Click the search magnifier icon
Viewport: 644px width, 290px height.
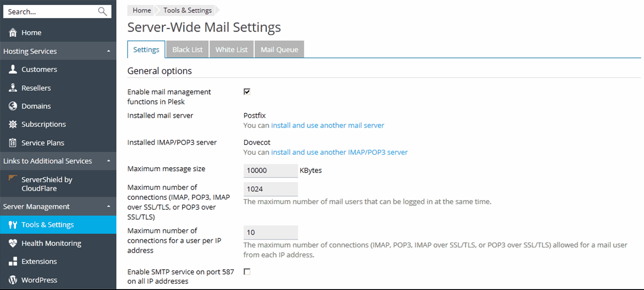coord(102,12)
